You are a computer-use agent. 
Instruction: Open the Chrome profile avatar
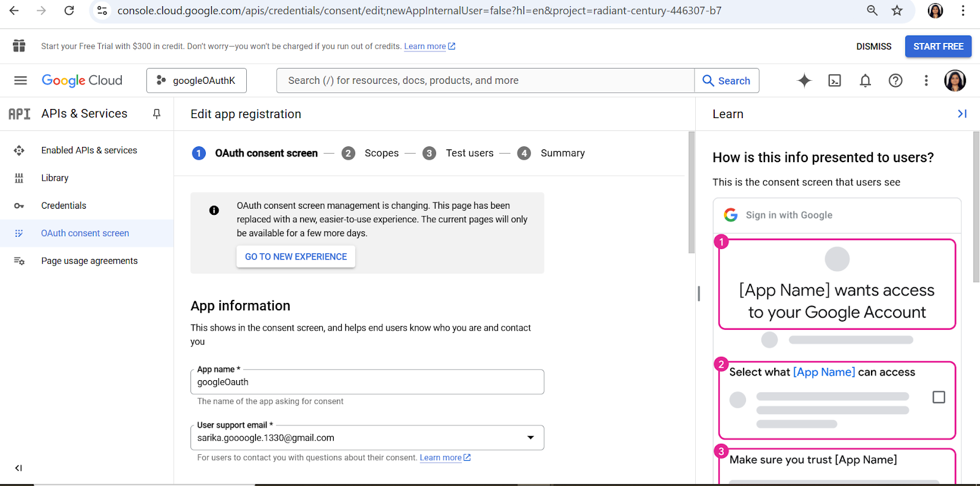click(x=935, y=10)
